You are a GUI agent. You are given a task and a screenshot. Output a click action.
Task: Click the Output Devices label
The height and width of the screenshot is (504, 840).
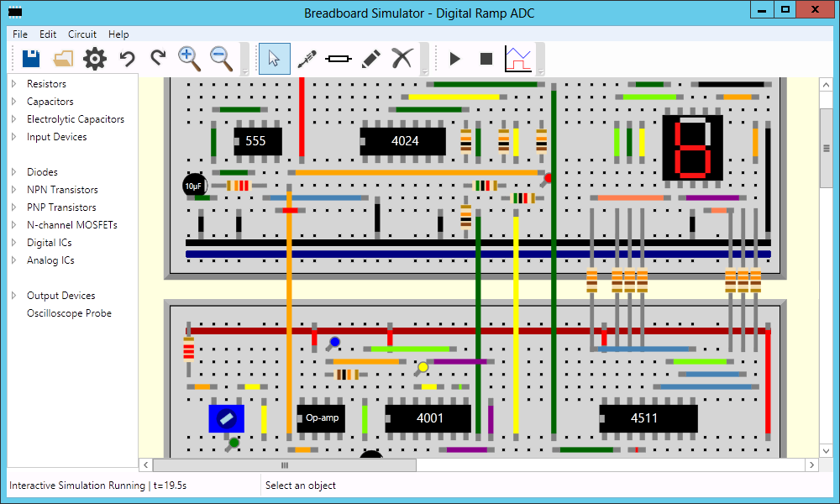coord(60,296)
